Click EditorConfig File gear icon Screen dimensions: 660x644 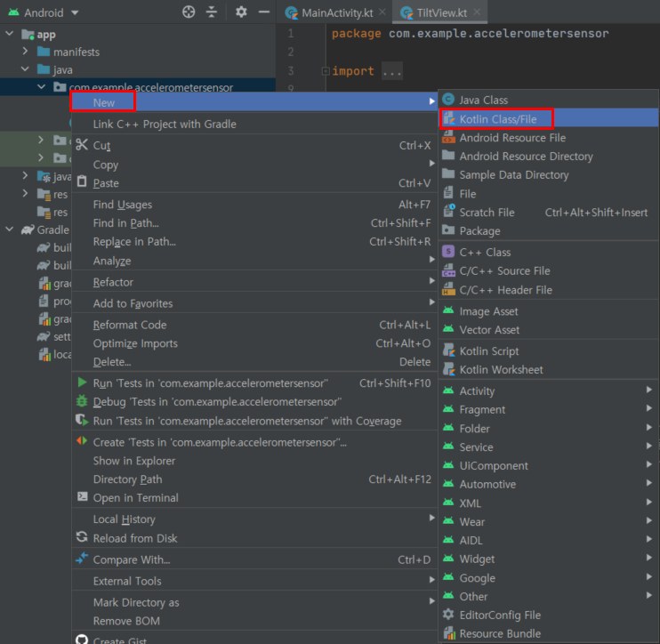click(448, 614)
